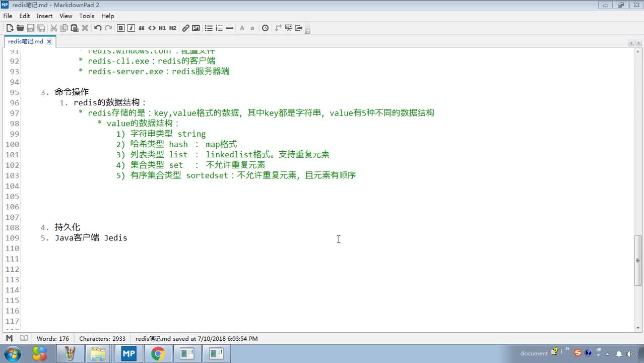This screenshot has height=363, width=644.
Task: Insert ordered numbered list
Action: coord(219,28)
